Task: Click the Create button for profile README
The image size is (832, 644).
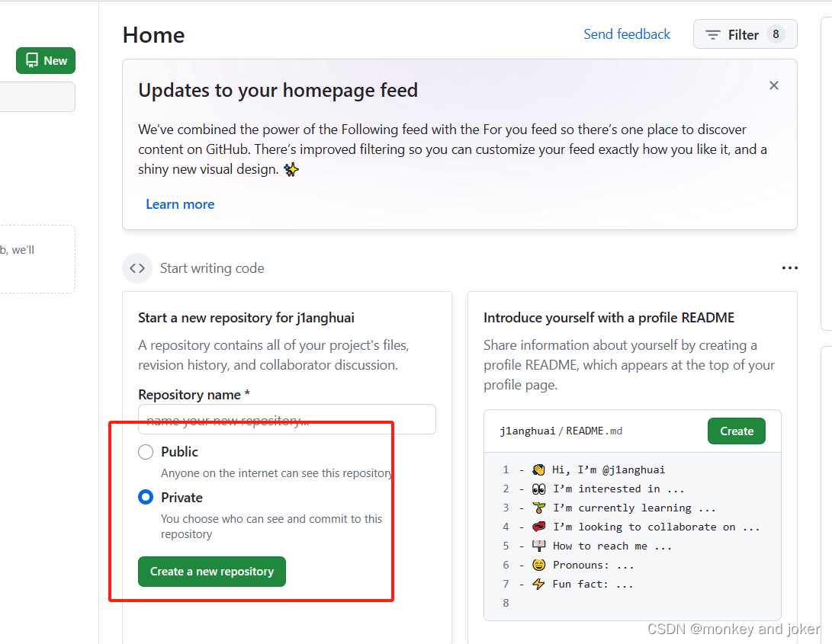Action: point(737,431)
